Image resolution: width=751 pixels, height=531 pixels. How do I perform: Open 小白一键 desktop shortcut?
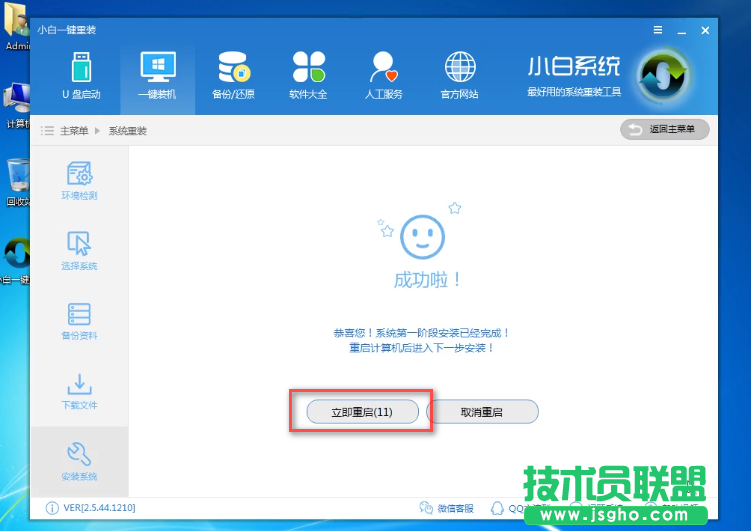click(16, 261)
